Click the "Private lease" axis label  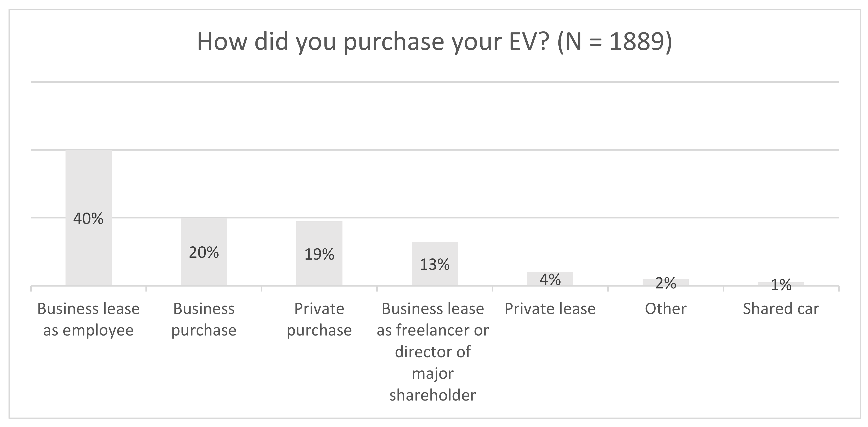point(550,309)
